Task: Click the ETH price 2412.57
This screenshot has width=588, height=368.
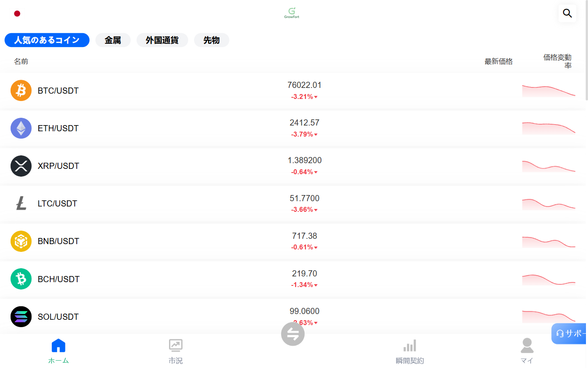Action: coord(304,123)
